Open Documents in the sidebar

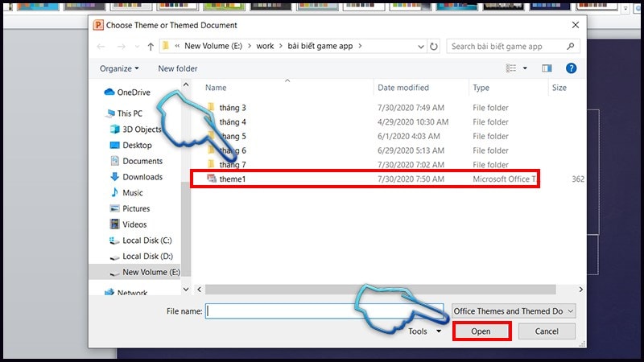coord(136,161)
